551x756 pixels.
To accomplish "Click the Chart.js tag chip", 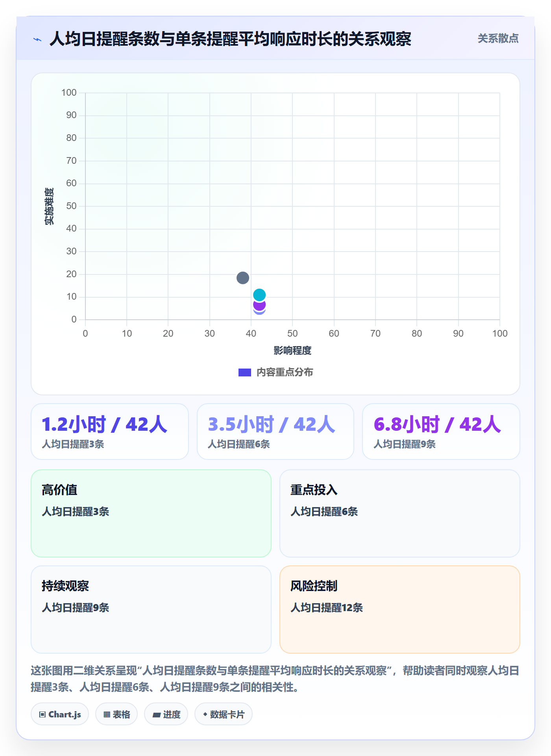I will click(x=60, y=714).
